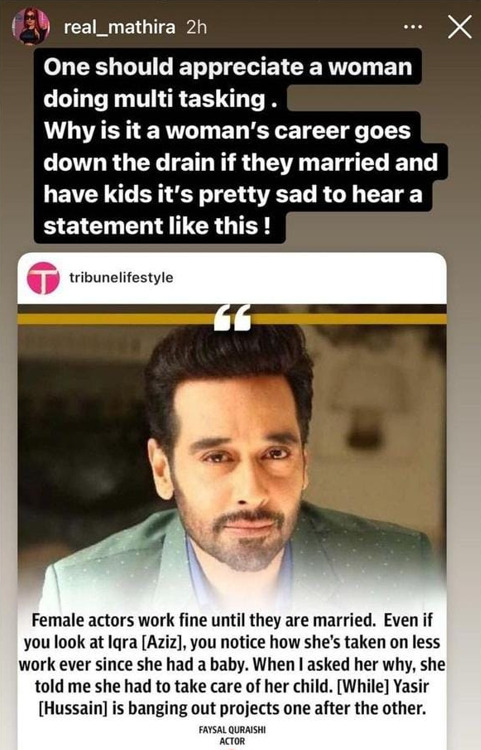Screen dimensions: 481x750
Task: Tap the Faysal Quraishi Actor credit
Action: pos(232,735)
